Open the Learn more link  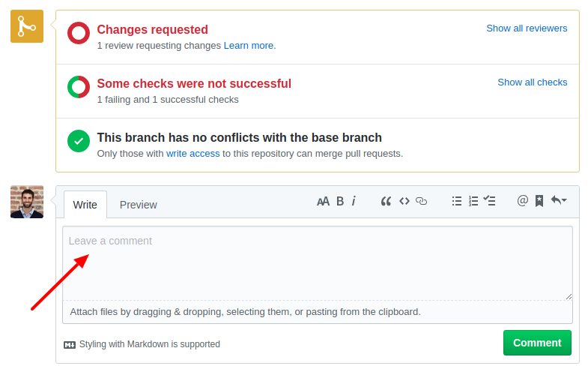coord(249,46)
